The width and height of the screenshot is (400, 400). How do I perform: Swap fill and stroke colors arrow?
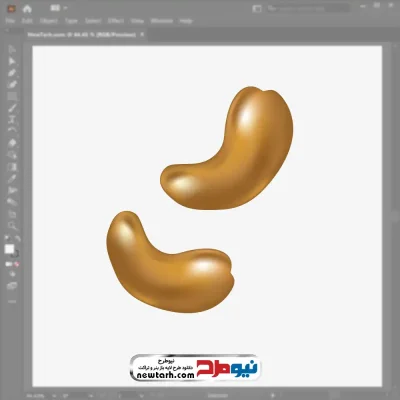click(18, 239)
